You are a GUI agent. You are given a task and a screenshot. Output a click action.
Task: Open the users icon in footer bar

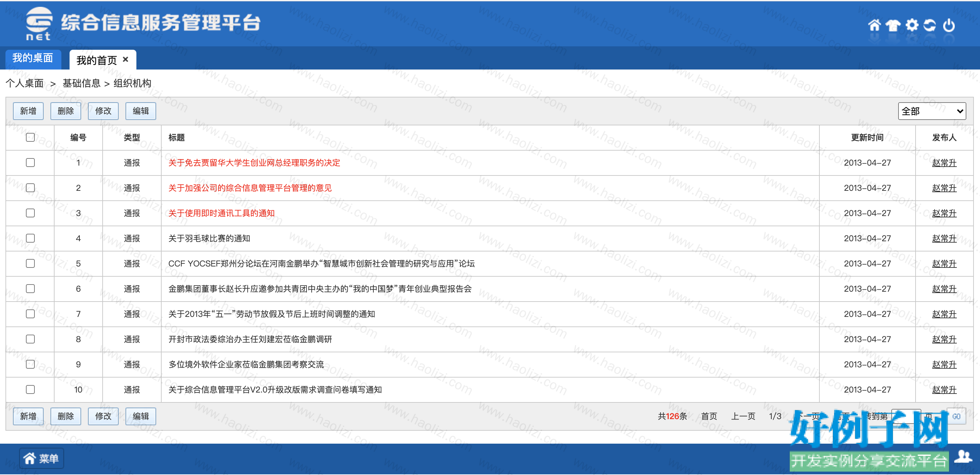[964, 456]
